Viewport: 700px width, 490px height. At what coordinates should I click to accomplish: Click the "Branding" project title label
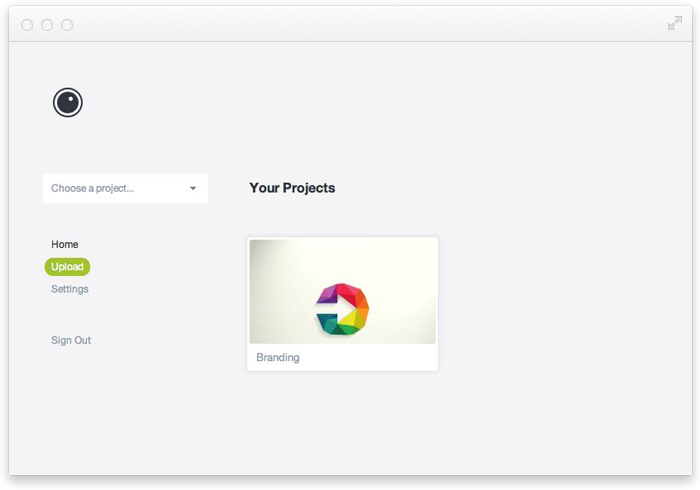click(278, 357)
